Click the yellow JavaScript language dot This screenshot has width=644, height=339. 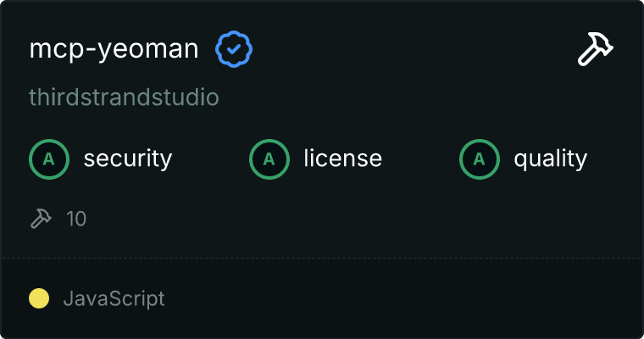39,298
